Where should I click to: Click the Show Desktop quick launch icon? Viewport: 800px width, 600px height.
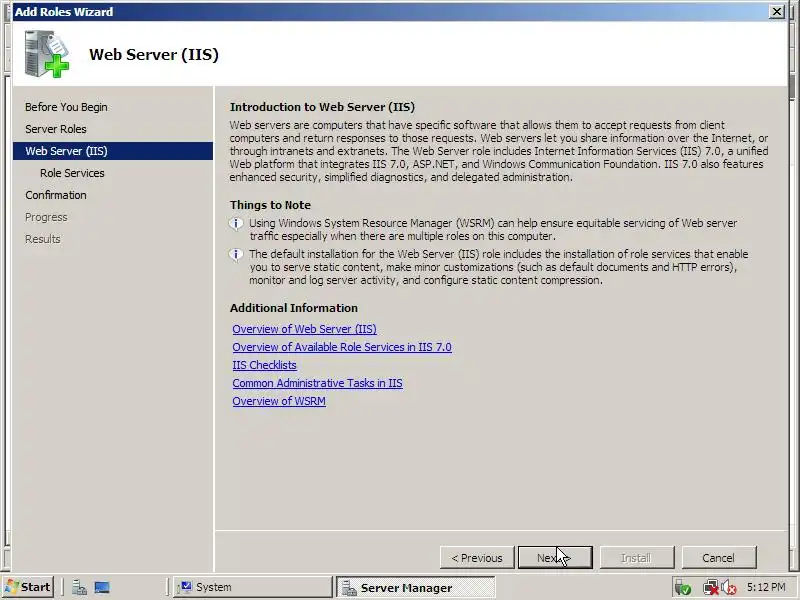[102, 588]
